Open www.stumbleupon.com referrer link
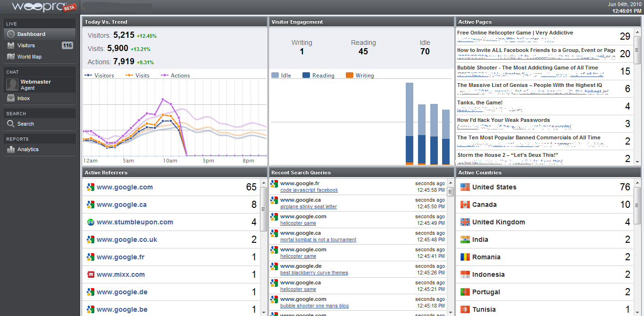644x316 pixels. pyautogui.click(x=135, y=222)
